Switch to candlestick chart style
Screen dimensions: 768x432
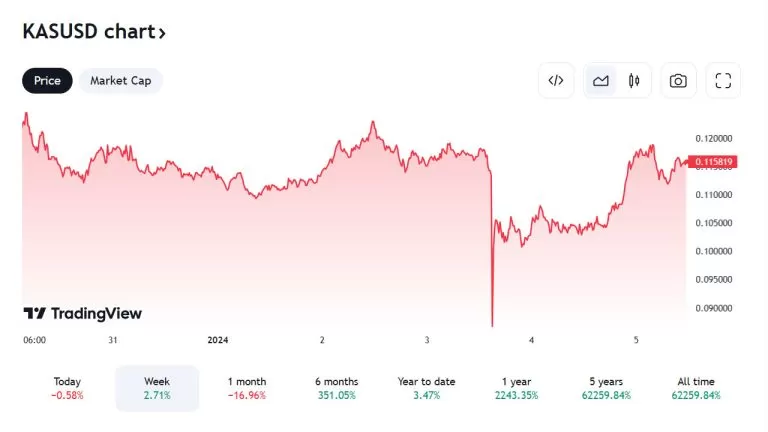(x=634, y=81)
